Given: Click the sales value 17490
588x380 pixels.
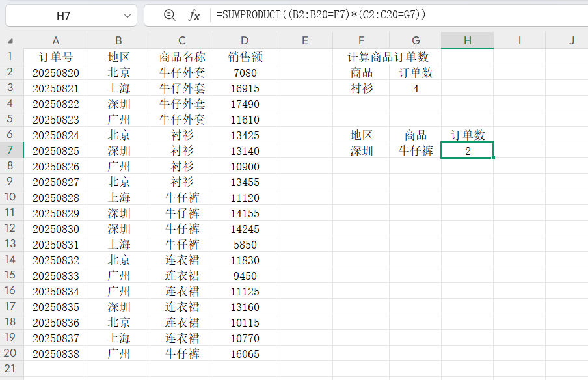Looking at the screenshot, I should (244, 104).
